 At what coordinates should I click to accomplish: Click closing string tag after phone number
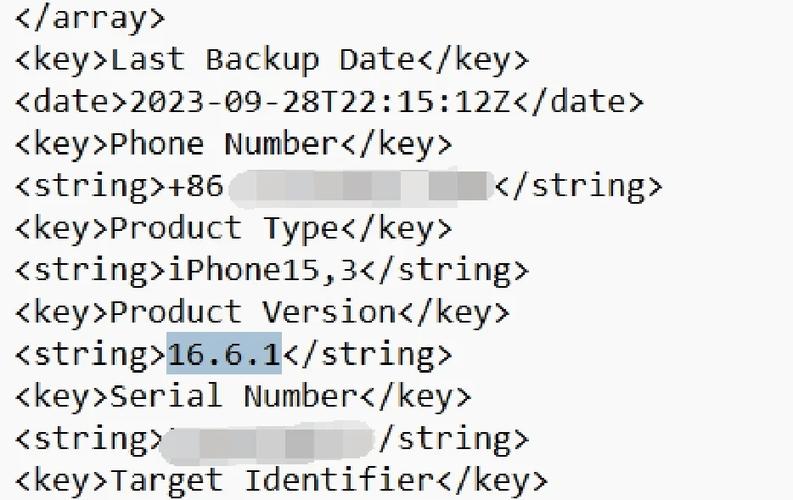click(579, 186)
